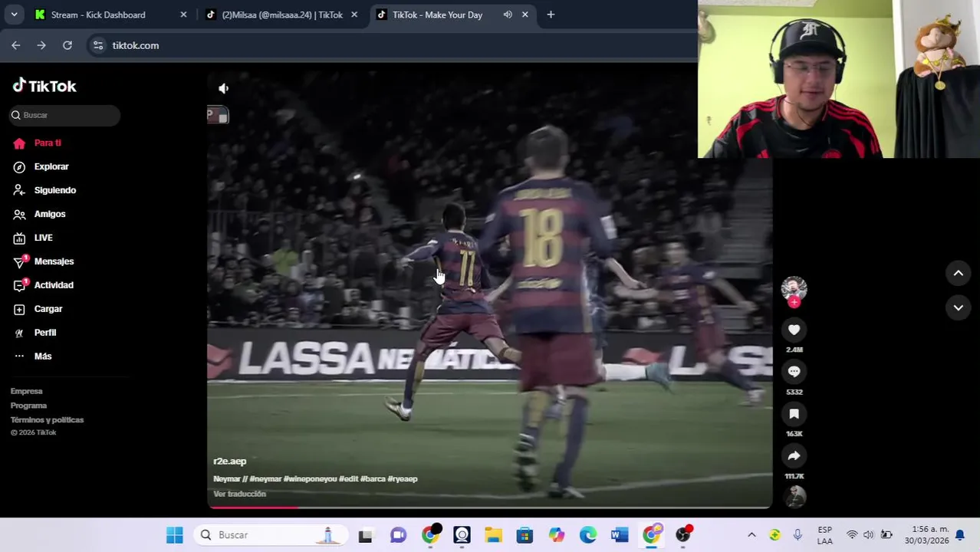Show hidden system tray icons

click(751, 535)
